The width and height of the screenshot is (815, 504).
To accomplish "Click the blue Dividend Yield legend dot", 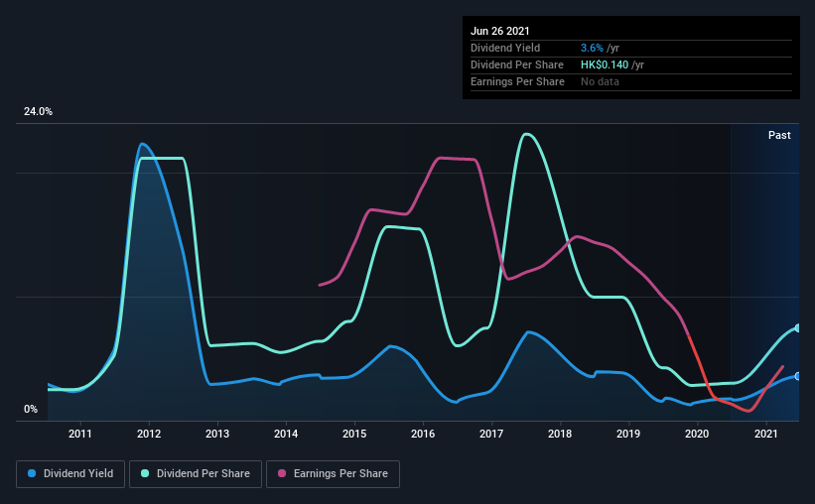I will (x=32, y=473).
